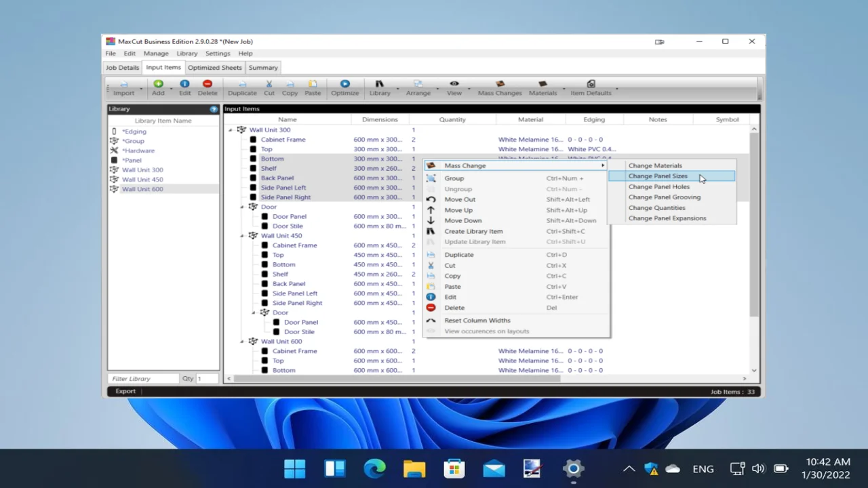Click the Materials toolbar icon
The width and height of the screenshot is (868, 488).
click(542, 84)
